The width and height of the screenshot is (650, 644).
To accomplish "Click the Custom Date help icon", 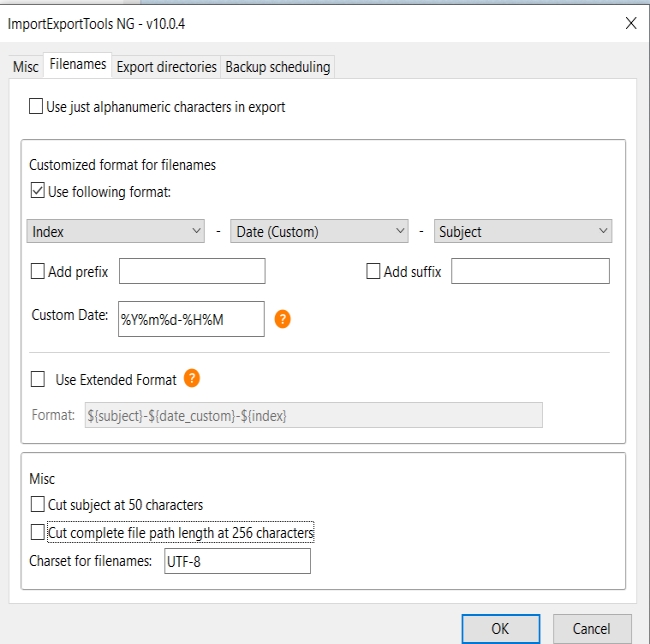I will tap(282, 319).
